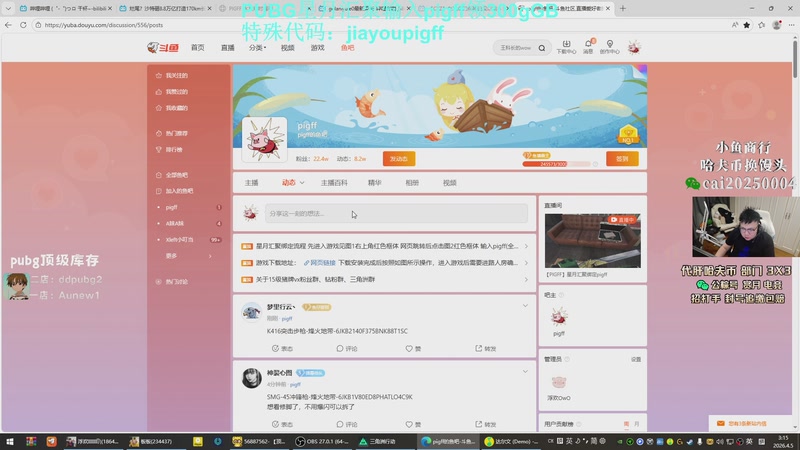Open the 下载中心 download icon
Image resolution: width=800 pixels, height=450 pixels.
(x=566, y=47)
